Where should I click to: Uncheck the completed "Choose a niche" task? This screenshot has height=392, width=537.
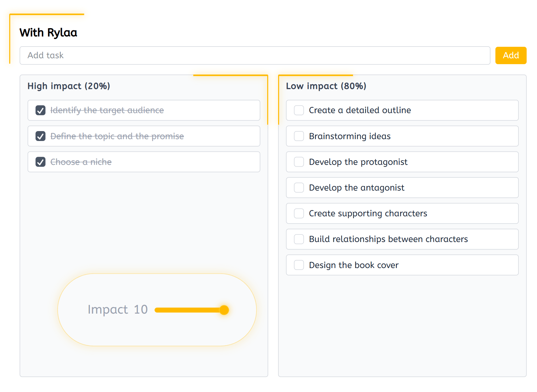coord(40,162)
